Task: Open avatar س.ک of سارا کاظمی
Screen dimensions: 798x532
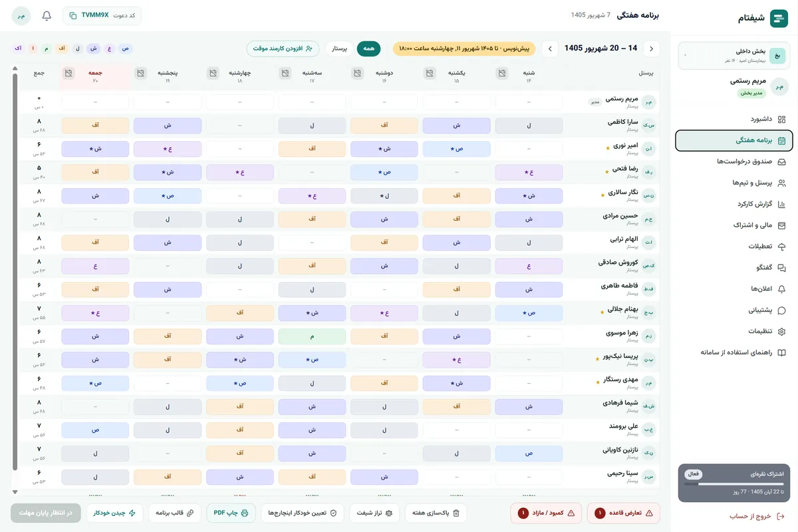Action: 648,125
